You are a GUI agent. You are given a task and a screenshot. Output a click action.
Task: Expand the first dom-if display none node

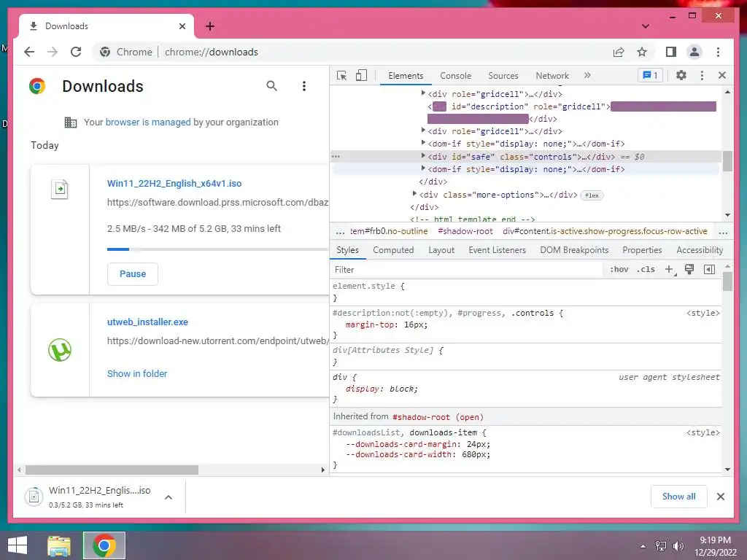tap(422, 143)
